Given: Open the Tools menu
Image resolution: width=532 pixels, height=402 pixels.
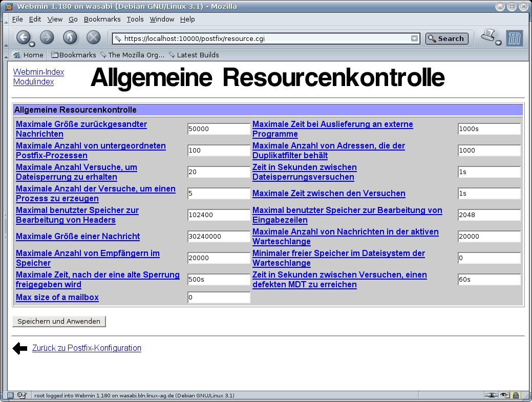Looking at the screenshot, I should 135,19.
